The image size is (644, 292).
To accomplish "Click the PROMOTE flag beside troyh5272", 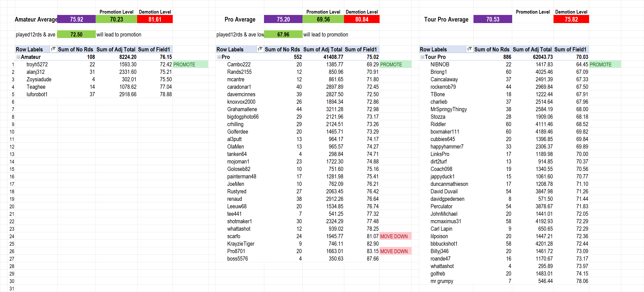I will click(x=184, y=65).
